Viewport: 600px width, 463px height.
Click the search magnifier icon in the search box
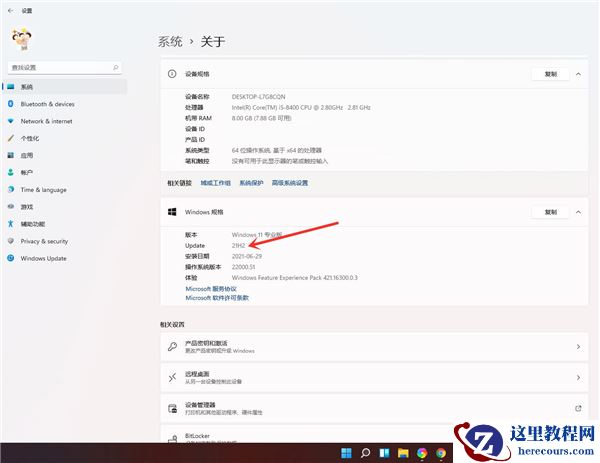tap(116, 67)
